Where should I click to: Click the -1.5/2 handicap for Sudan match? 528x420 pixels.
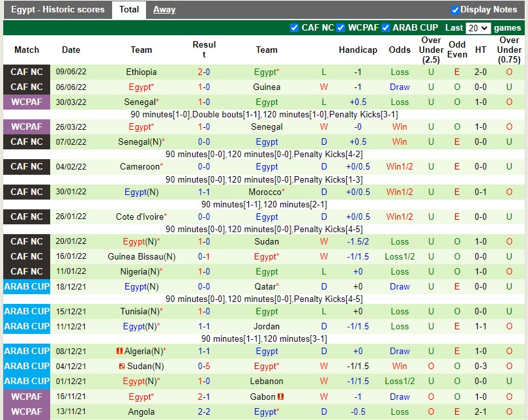(358, 241)
